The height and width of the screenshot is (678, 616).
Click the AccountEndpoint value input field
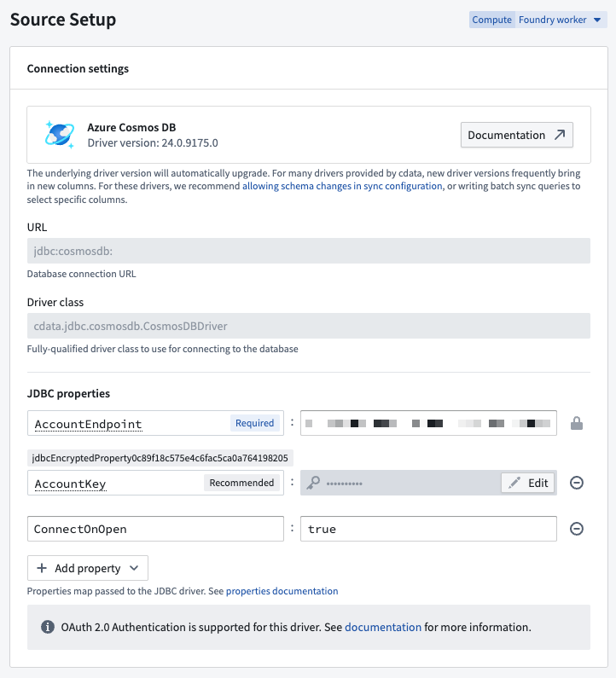click(428, 423)
